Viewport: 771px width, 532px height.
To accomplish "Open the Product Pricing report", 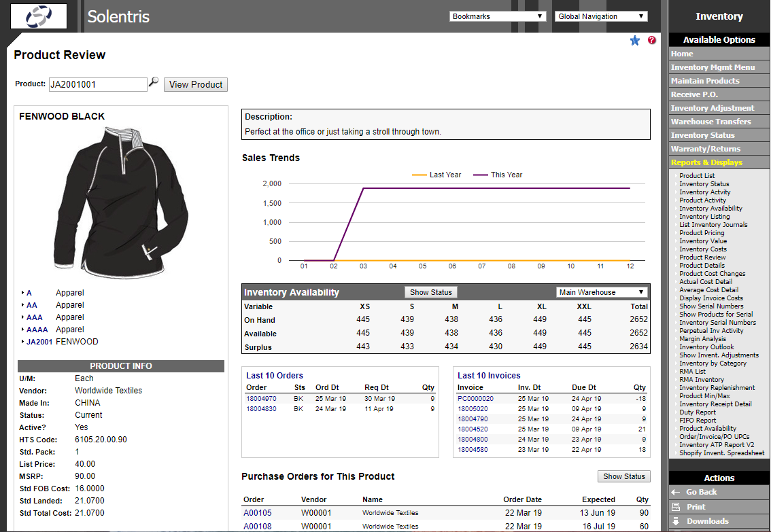I will click(702, 233).
